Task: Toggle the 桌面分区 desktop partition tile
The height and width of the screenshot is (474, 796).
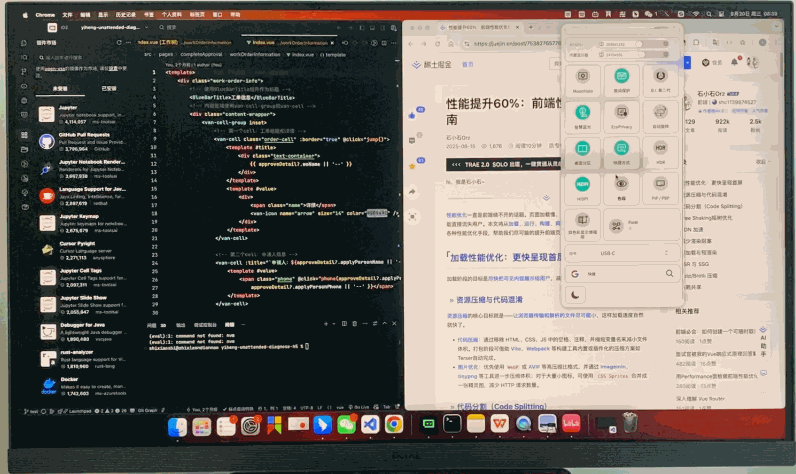Action: [582, 152]
